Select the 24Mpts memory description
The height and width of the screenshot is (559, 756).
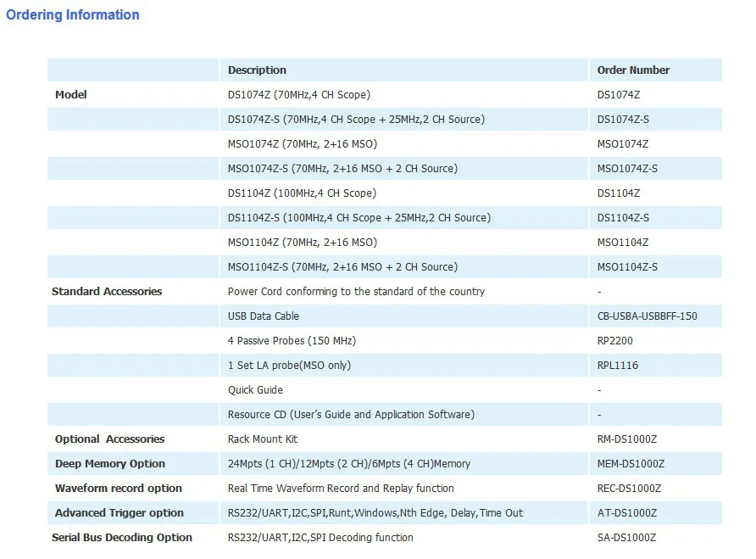pyautogui.click(x=349, y=464)
